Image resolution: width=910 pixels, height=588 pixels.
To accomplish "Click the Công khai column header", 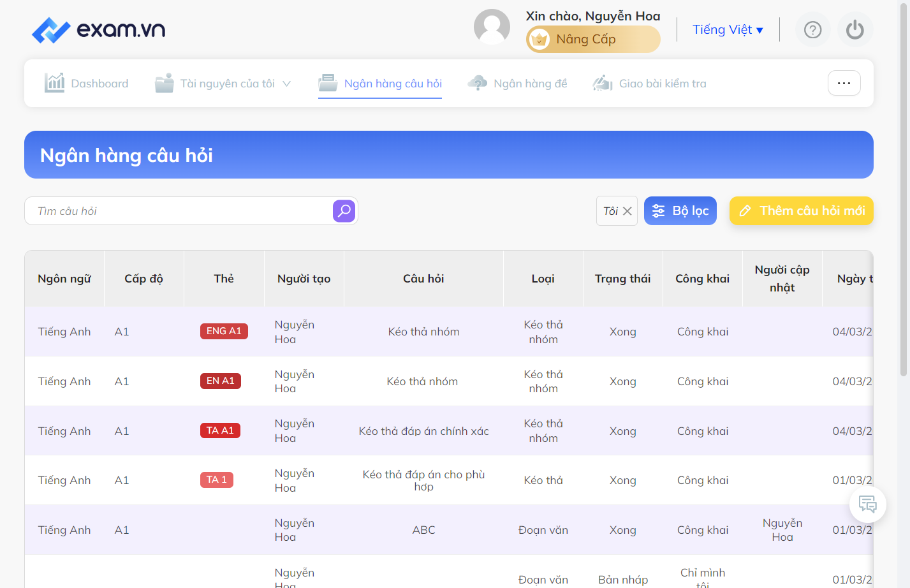I will 703,279.
